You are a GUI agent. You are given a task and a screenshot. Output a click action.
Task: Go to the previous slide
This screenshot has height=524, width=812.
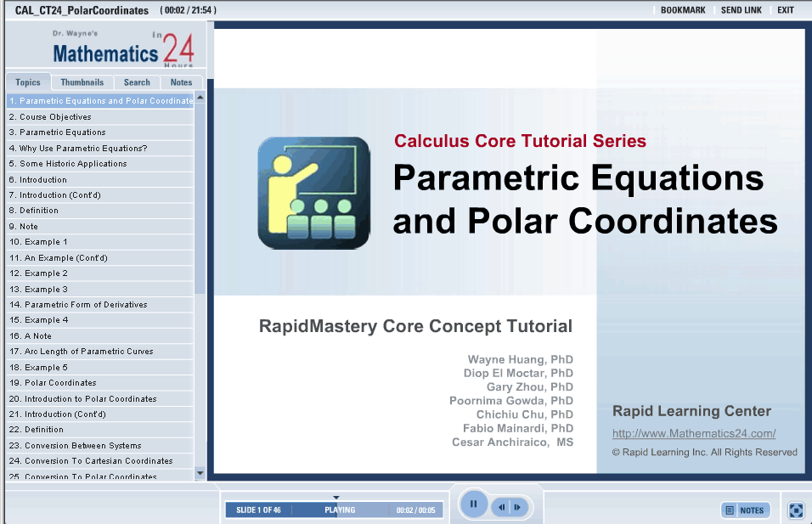pos(501,507)
